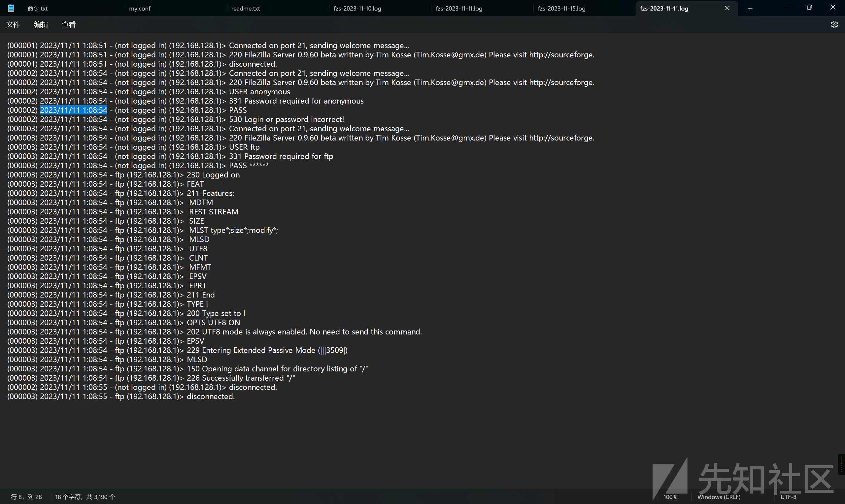Click Windows (CRLF) line ending indicator
The height and width of the screenshot is (504, 845).
(x=719, y=497)
